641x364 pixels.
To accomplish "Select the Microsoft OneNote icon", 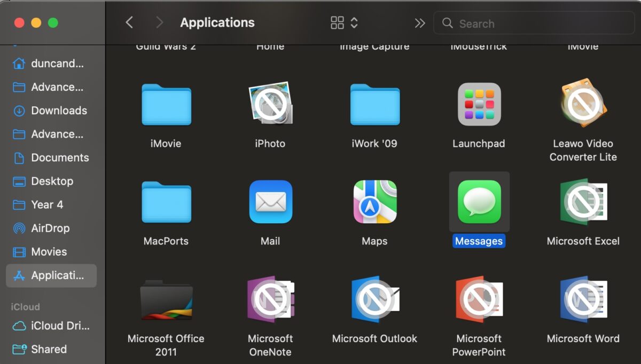I will (x=270, y=299).
